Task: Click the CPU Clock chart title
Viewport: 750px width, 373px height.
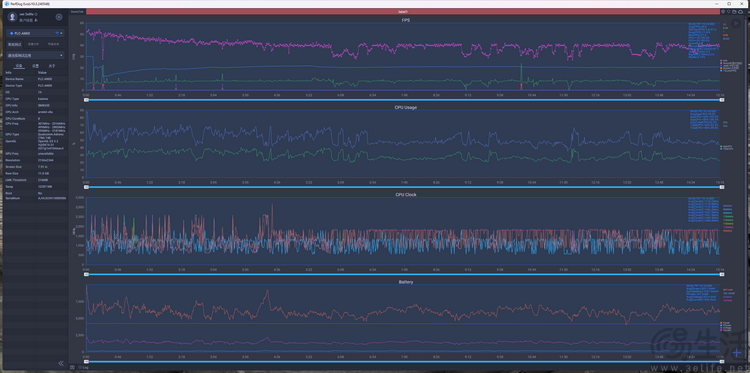Action: point(405,195)
